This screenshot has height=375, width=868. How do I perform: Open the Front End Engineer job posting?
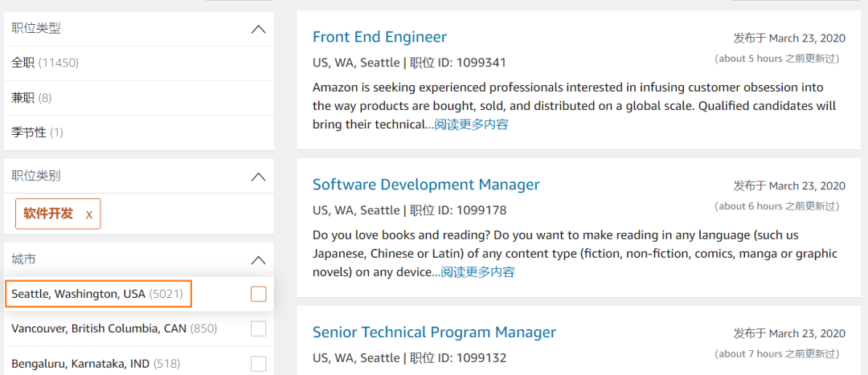coord(379,37)
